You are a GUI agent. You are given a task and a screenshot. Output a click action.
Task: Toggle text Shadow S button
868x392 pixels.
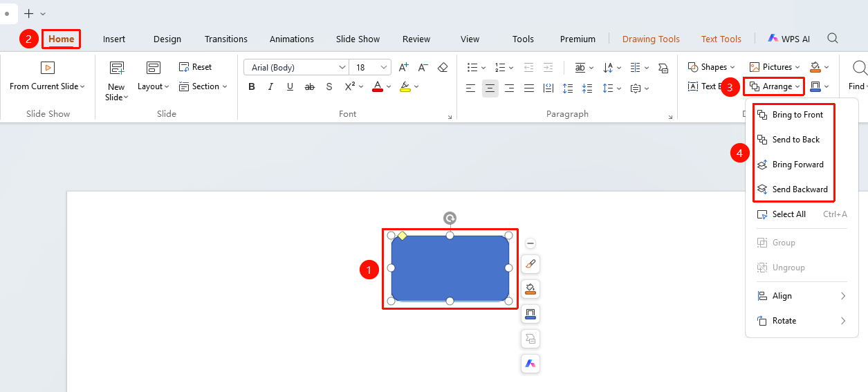pyautogui.click(x=329, y=86)
